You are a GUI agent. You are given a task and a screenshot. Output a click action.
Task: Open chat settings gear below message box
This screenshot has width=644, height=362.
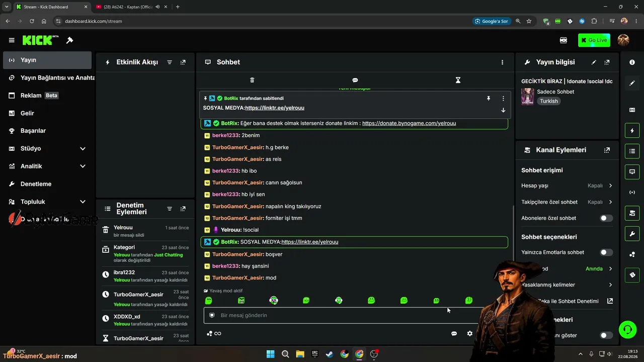coord(470,333)
